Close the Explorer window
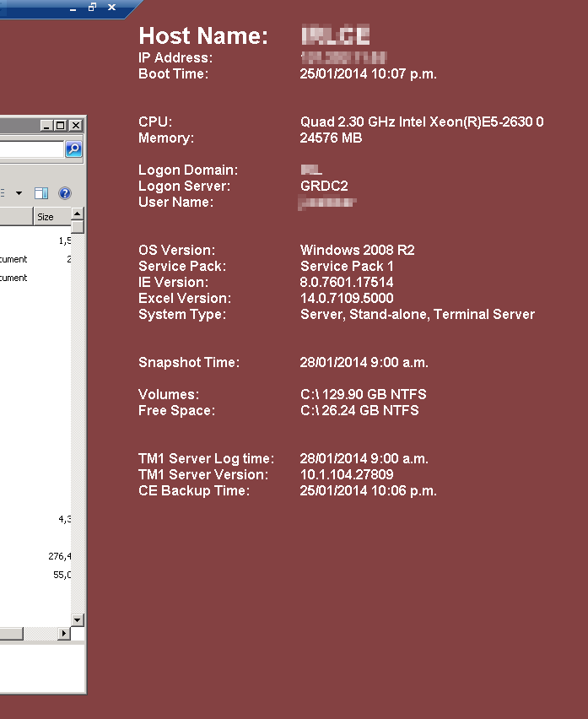 [75, 126]
